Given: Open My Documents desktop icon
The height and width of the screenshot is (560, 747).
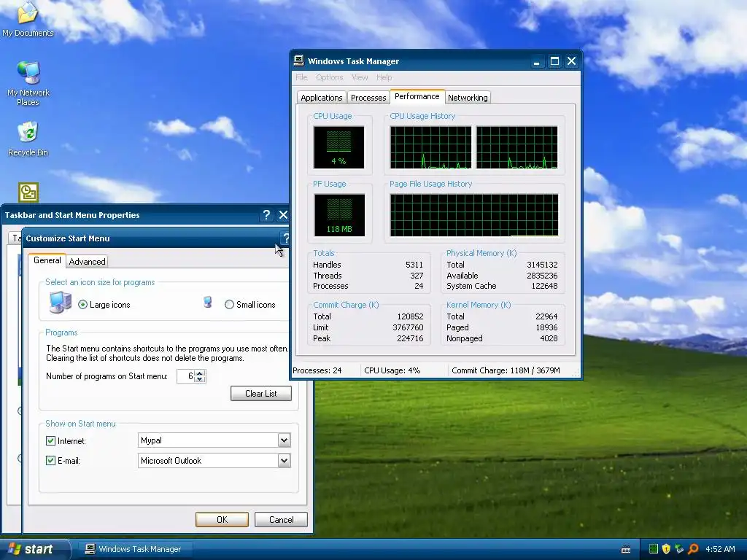Looking at the screenshot, I should pos(28,19).
